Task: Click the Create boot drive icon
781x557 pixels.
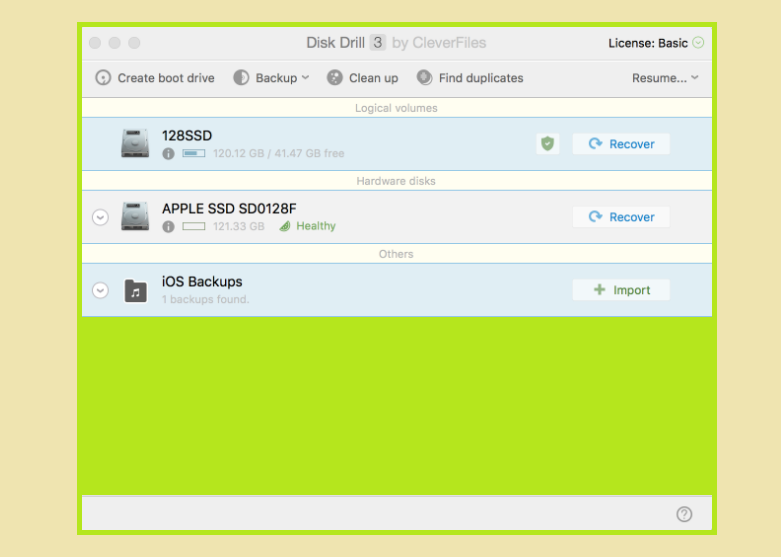Action: pos(103,78)
